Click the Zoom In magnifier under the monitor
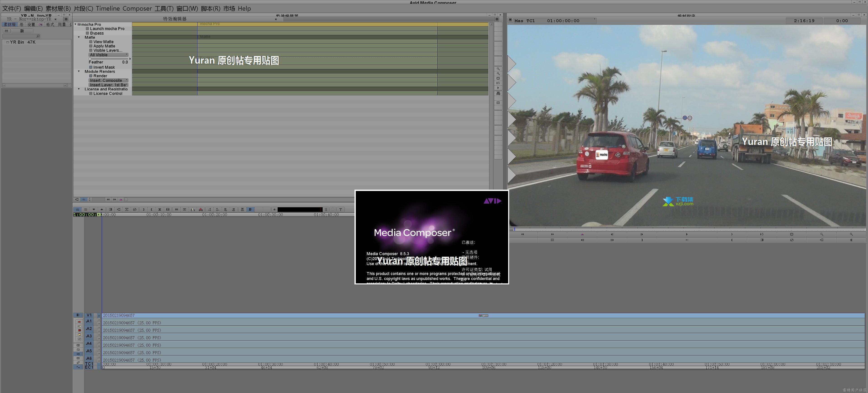868x393 pixels. pos(851,234)
